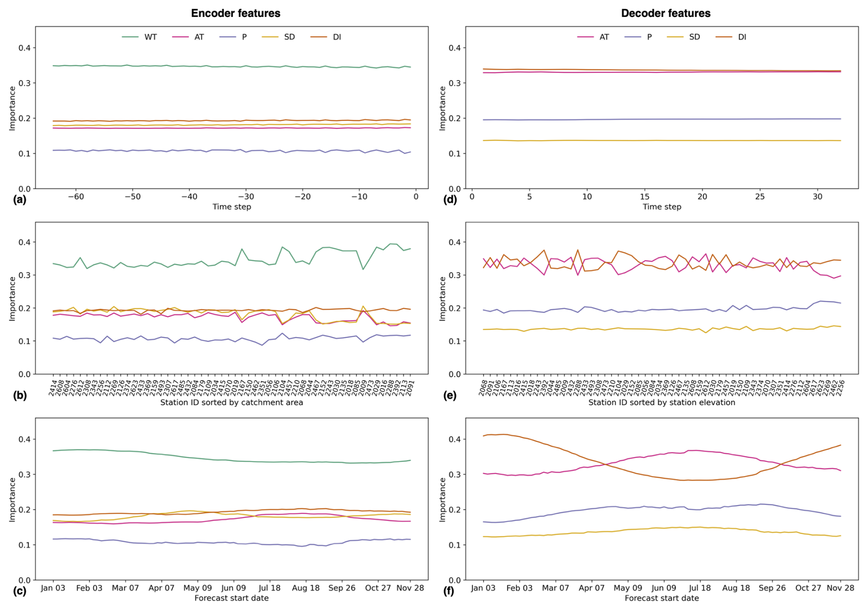
Task: Select the SD legend label in encoder panel
Action: [289, 37]
